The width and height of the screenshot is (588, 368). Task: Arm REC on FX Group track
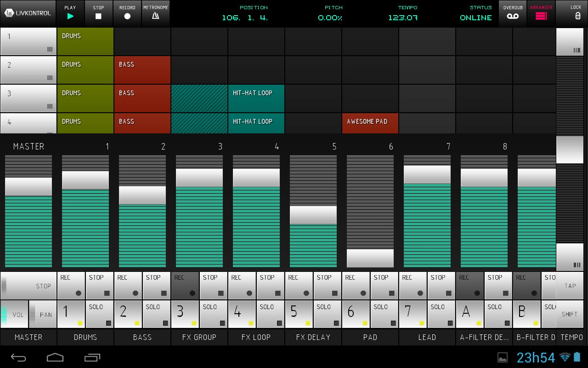185,285
